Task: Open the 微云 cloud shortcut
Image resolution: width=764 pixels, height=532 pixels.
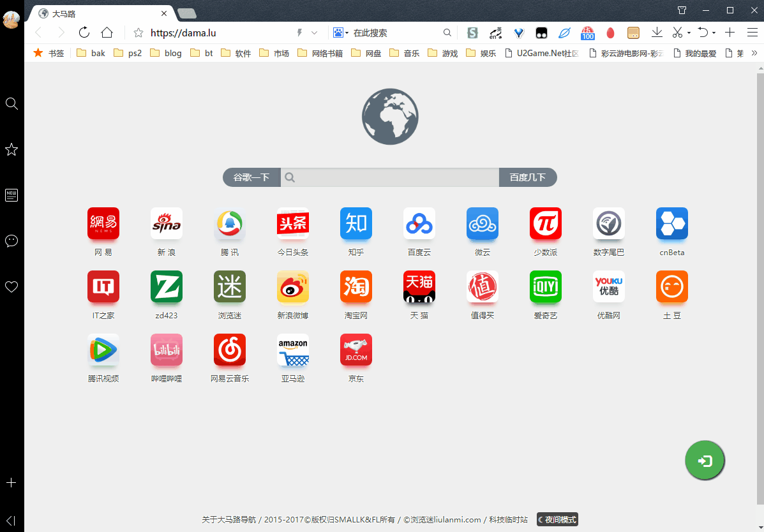Action: point(483,224)
